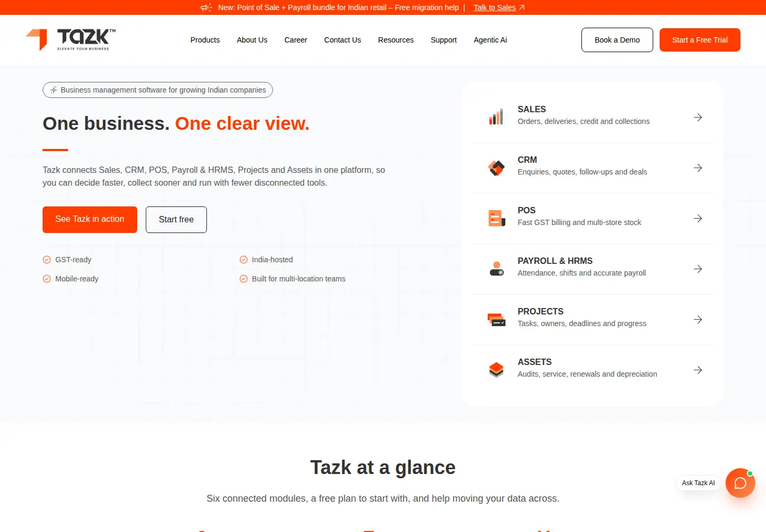
Task: Click 'Enquiries, quotes, follow-ups and deals' text
Action: tap(582, 172)
